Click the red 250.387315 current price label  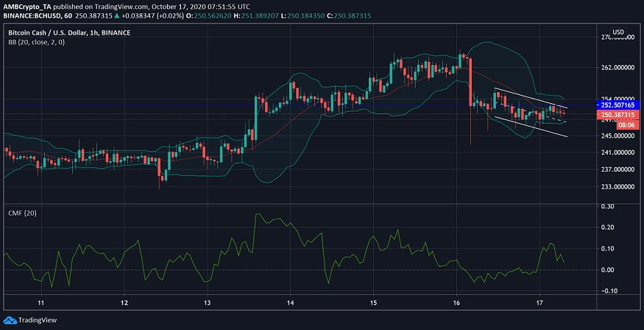pyautogui.click(x=617, y=116)
